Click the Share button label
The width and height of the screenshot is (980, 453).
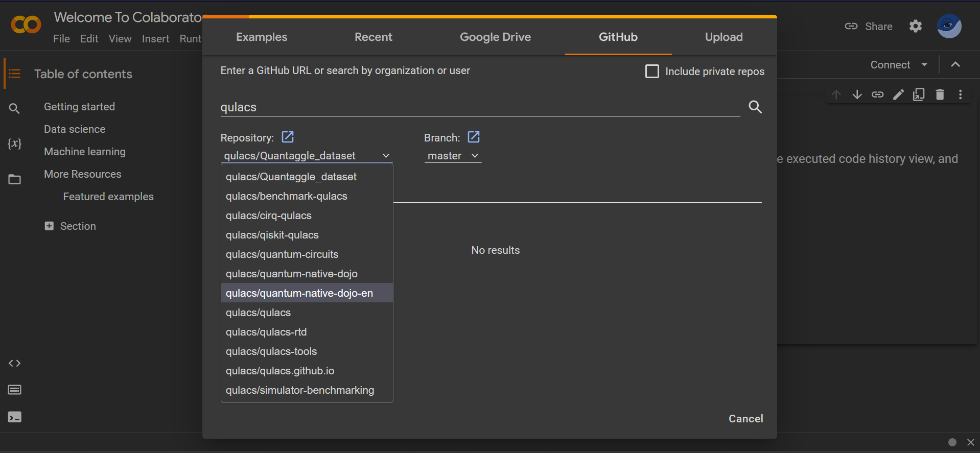(879, 27)
